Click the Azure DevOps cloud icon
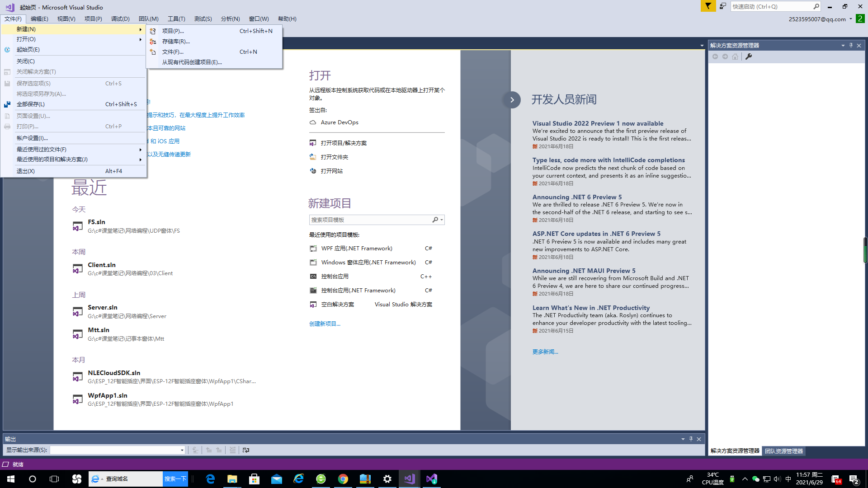868x488 pixels. (313, 122)
